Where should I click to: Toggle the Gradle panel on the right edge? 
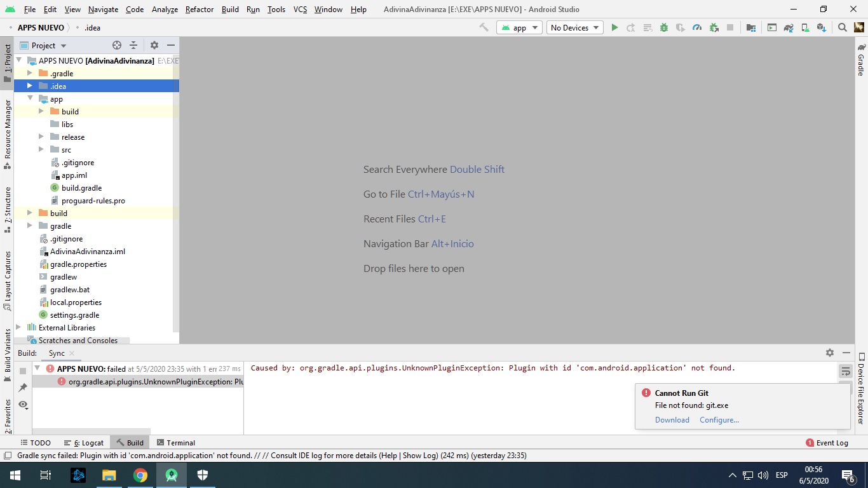(x=861, y=60)
